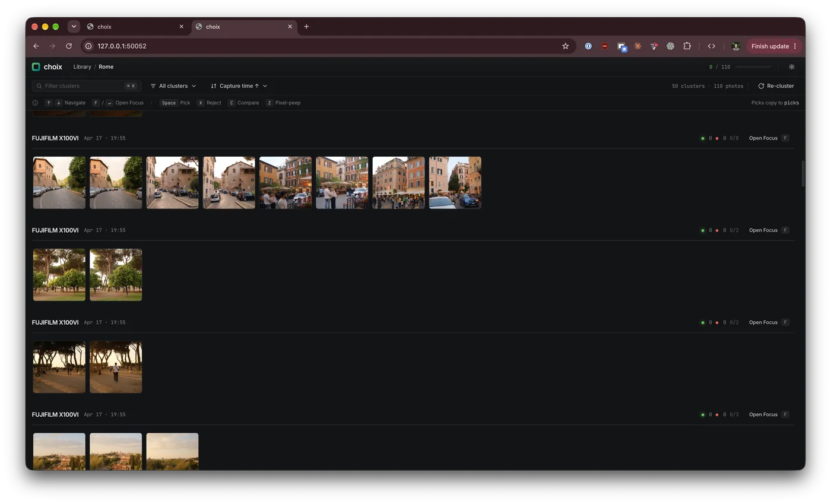
Task: Open the Chrome profile avatar
Action: [735, 46]
